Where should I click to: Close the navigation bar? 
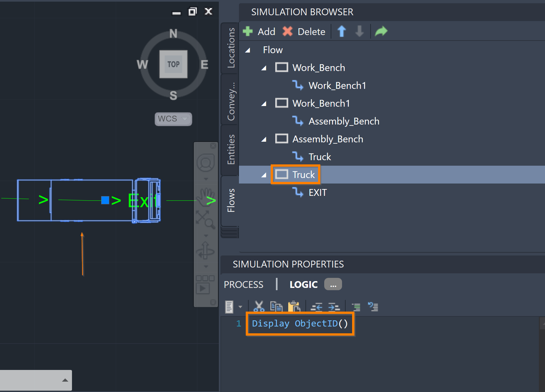point(213,146)
